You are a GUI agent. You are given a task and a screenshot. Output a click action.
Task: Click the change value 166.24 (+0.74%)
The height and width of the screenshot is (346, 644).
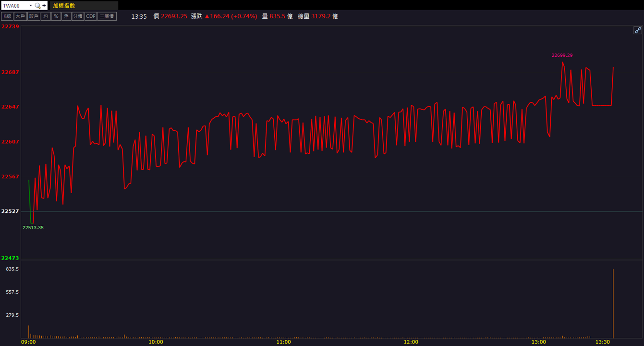(231, 16)
